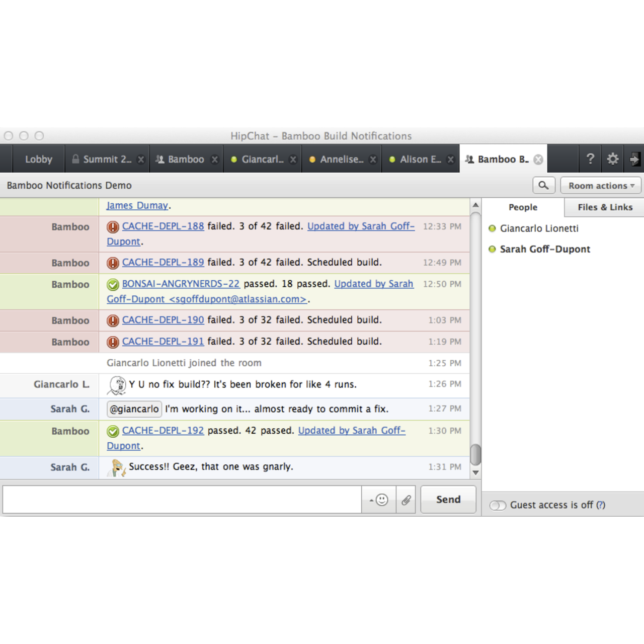Screen dimensions: 644x644
Task: Click Sarah Goff-Dupont's green status dot
Action: [492, 249]
